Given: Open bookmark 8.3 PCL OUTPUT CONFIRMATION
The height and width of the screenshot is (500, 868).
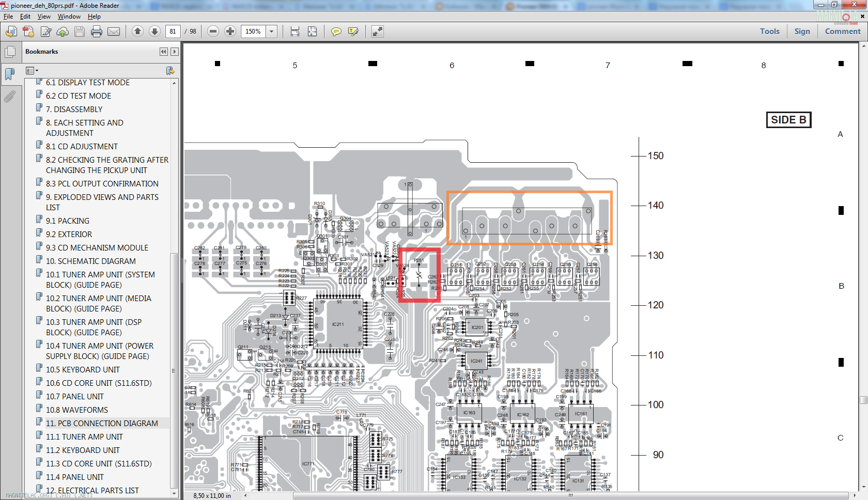Looking at the screenshot, I should (x=102, y=184).
